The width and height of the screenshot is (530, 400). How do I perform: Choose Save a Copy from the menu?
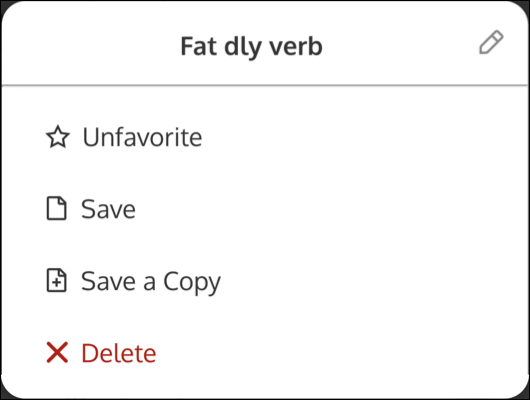tap(265, 281)
